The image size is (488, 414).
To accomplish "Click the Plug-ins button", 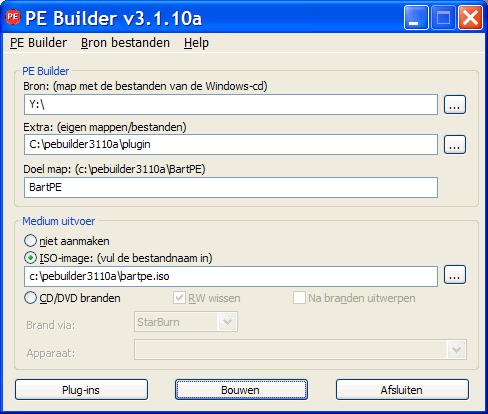I will pyautogui.click(x=81, y=389).
